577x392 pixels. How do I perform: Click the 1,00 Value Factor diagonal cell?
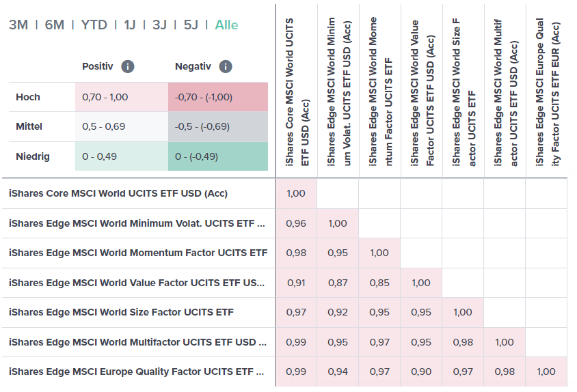pos(421,283)
